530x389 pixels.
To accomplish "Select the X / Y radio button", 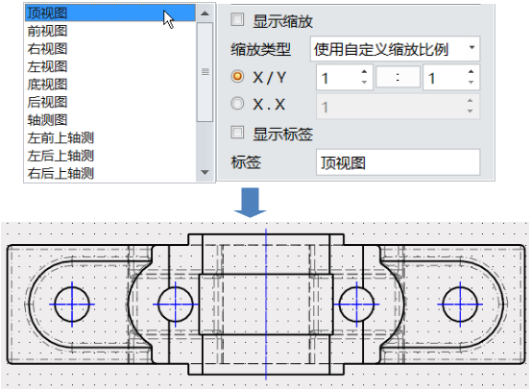I will tap(237, 76).
